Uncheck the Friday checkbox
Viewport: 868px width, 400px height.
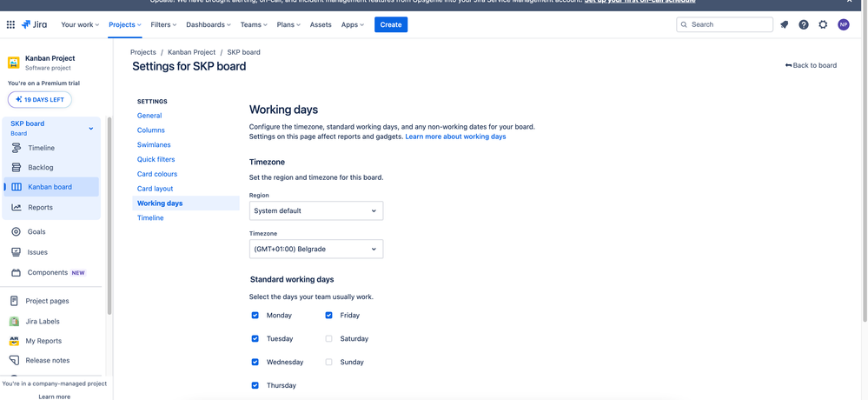click(x=328, y=316)
